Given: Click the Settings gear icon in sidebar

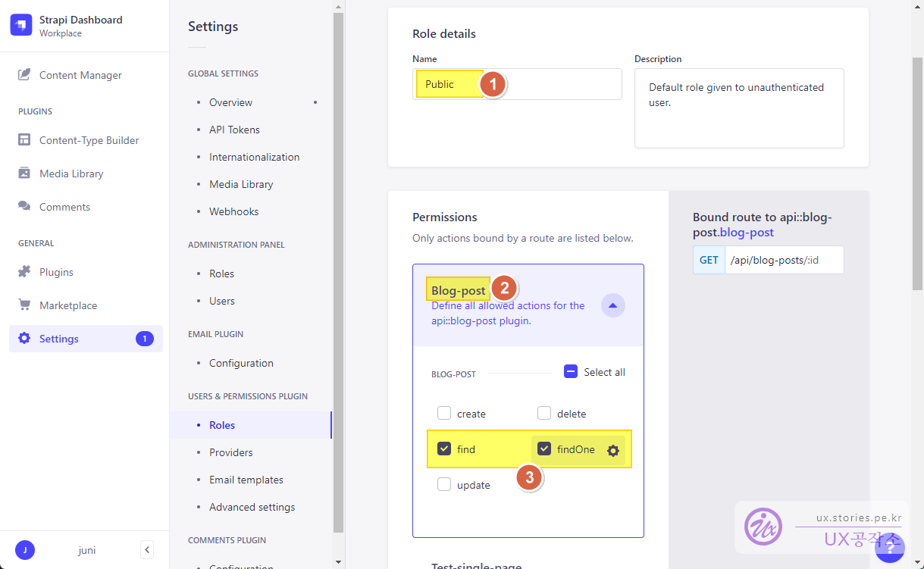Looking at the screenshot, I should 24,339.
